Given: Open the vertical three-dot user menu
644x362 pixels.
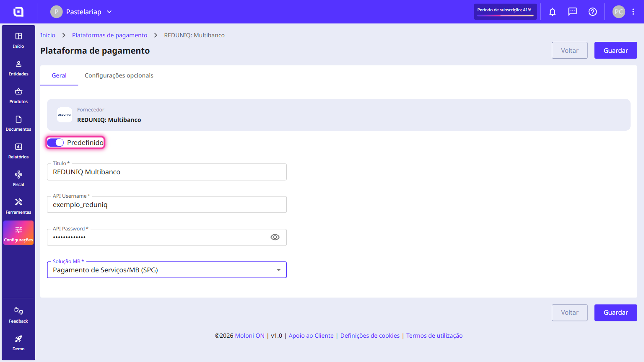Looking at the screenshot, I should 633,12.
